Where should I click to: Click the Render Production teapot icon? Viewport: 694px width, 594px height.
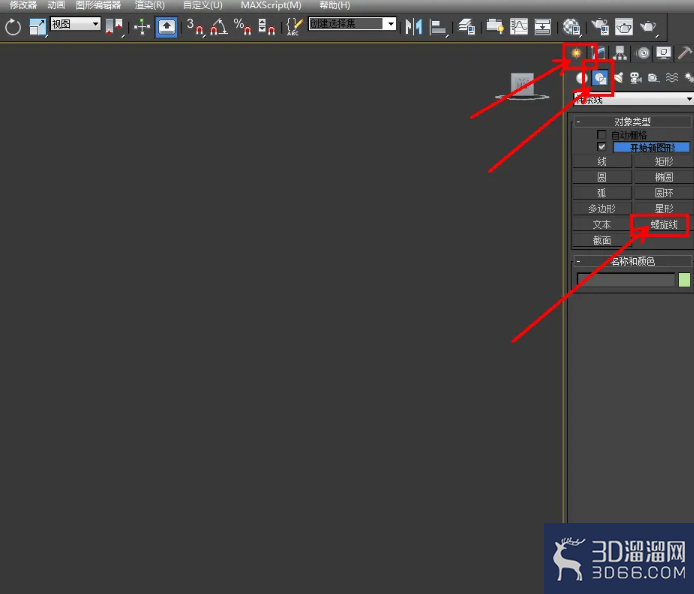pos(648,27)
